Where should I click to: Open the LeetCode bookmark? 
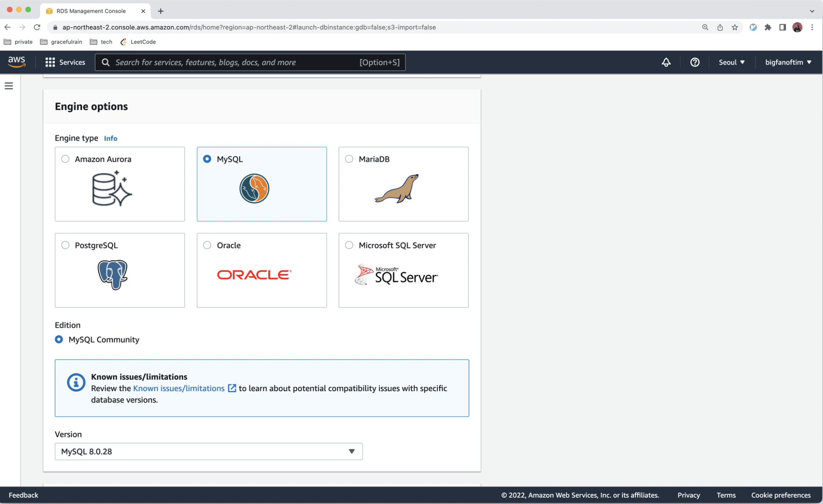pyautogui.click(x=138, y=42)
